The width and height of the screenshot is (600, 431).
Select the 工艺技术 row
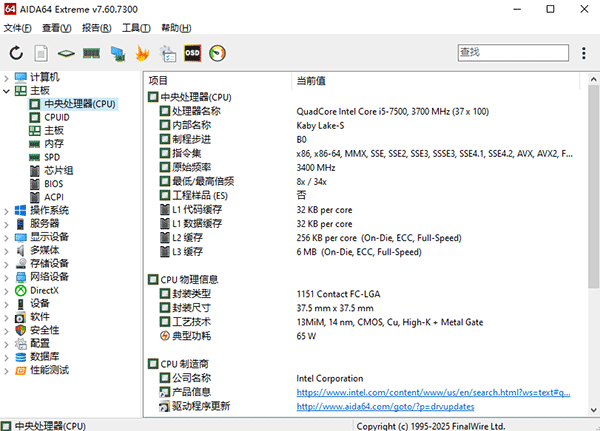pos(366,322)
